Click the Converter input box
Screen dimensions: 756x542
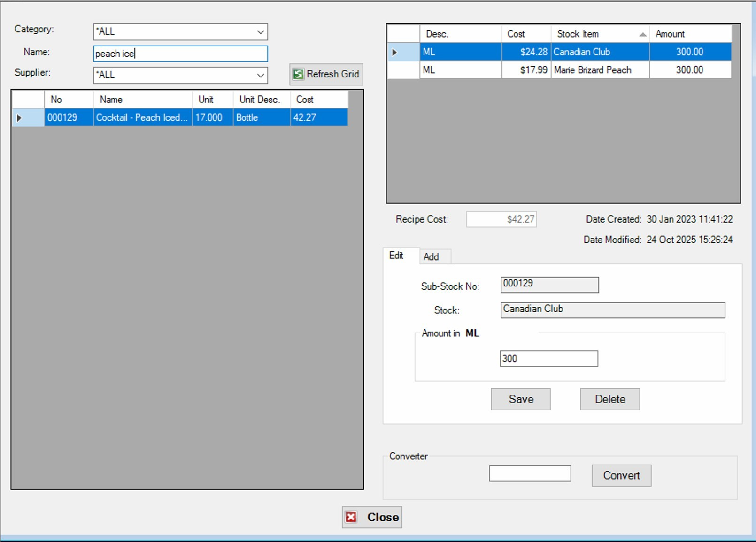[530, 473]
